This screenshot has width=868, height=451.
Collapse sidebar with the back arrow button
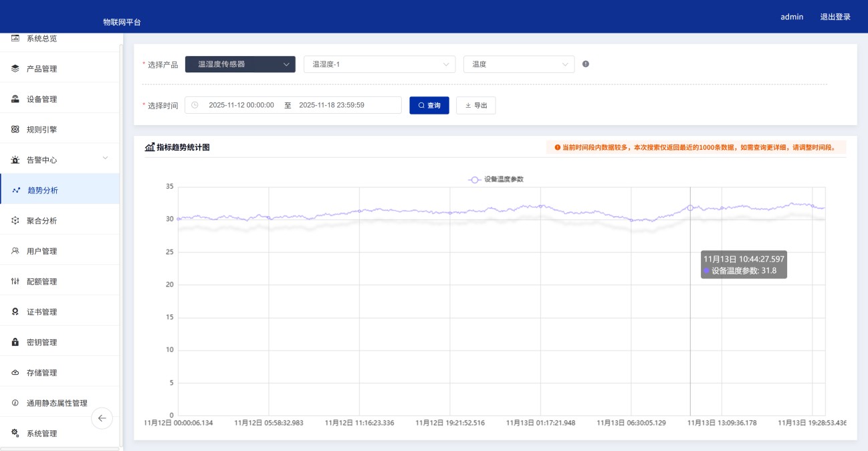click(102, 418)
